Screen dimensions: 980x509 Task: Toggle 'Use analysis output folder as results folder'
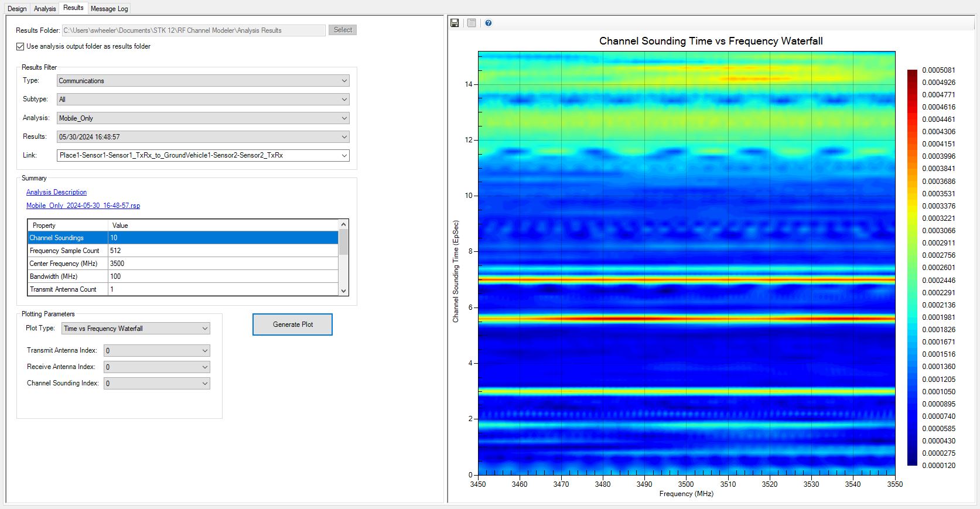(x=21, y=46)
